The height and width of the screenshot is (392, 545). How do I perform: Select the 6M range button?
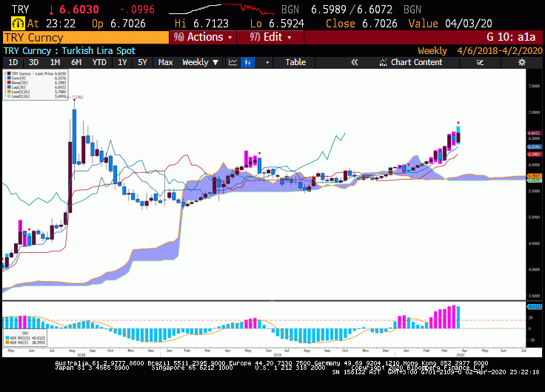(x=76, y=62)
